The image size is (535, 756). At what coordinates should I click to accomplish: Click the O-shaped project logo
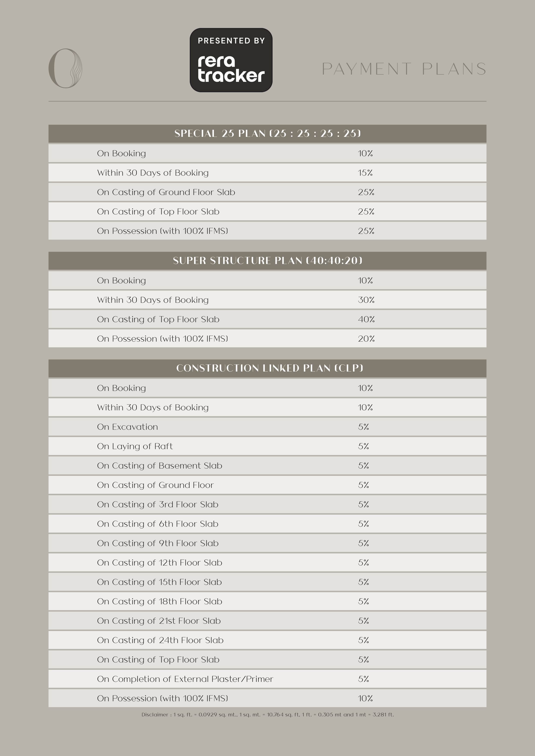pos(65,69)
